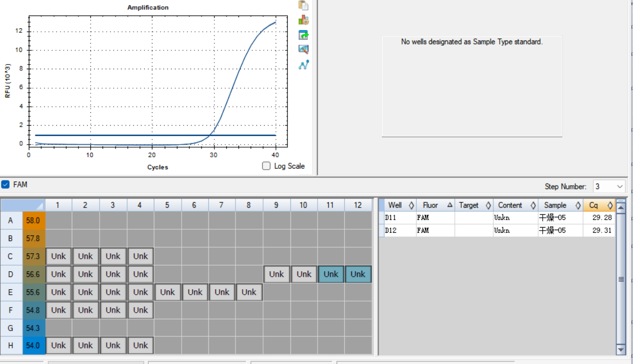Click the 56.6 temperature cell

click(x=34, y=274)
